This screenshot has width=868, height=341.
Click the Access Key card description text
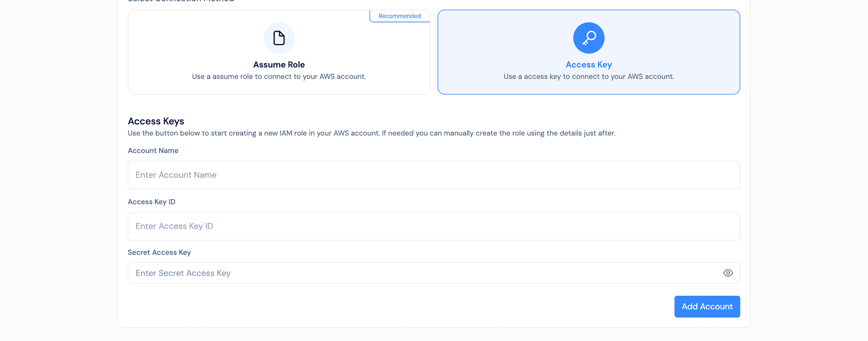click(x=589, y=77)
